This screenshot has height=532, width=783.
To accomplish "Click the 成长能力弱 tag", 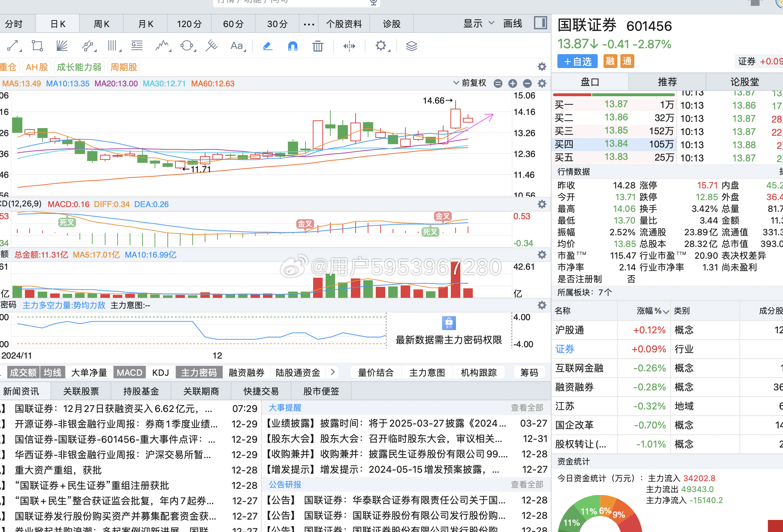I will pyautogui.click(x=79, y=67).
